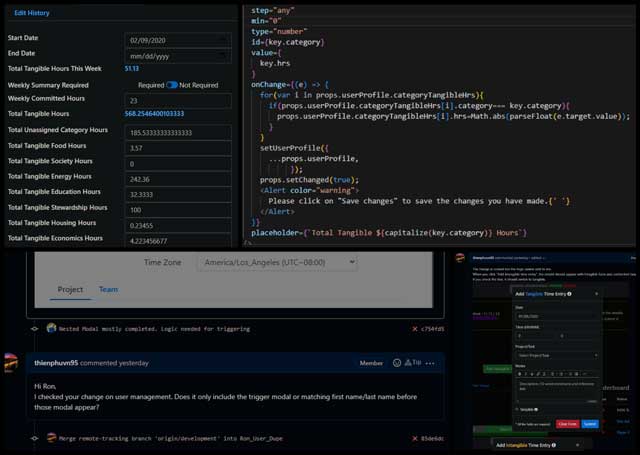
Task: Close the Add Intangible Time Entry modal
Action: (578, 445)
